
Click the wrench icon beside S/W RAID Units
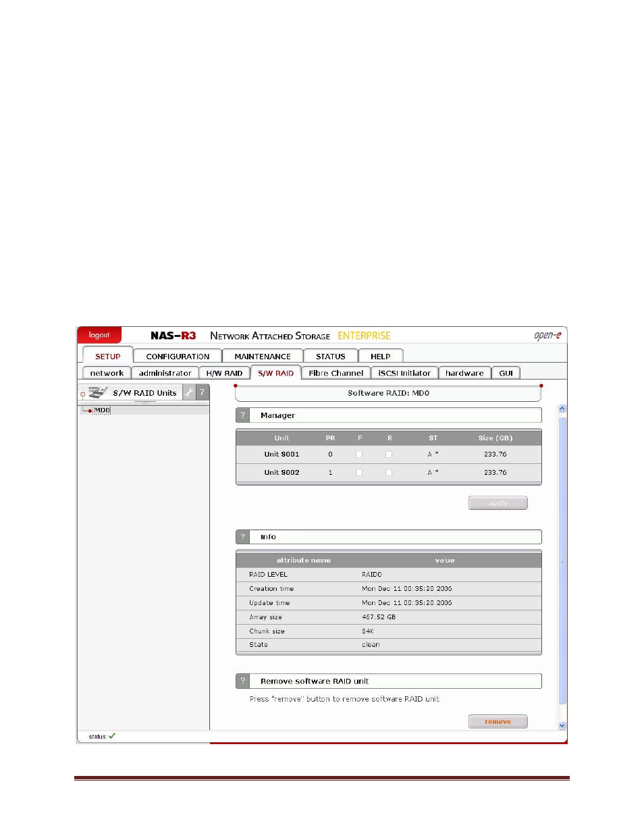pyautogui.click(x=189, y=392)
